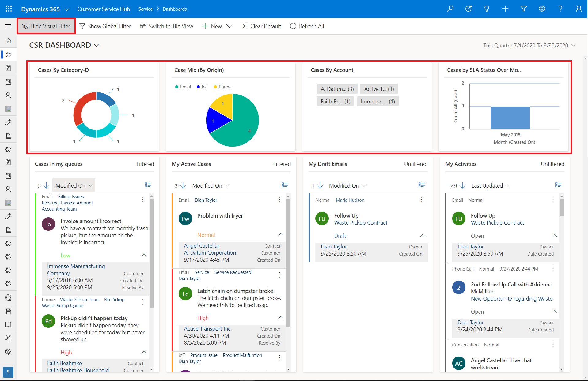The height and width of the screenshot is (381, 588).
Task: Click the lightbulb assistant icon
Action: pos(487,9)
